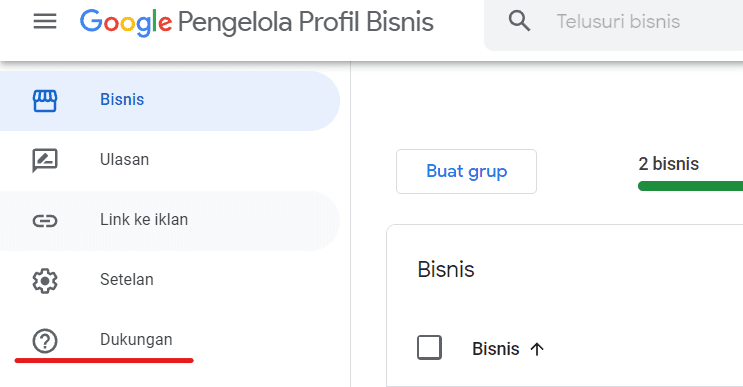Go to Setelan in the sidebar

click(x=170, y=280)
